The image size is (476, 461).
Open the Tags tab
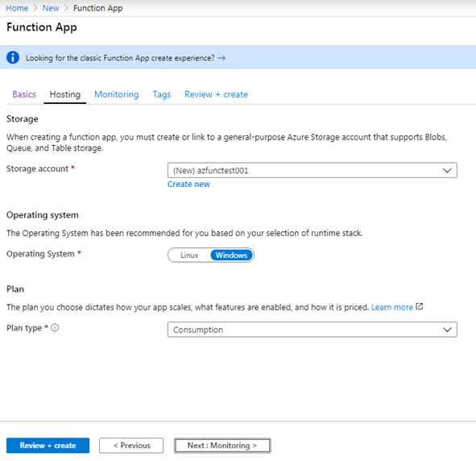click(x=162, y=94)
